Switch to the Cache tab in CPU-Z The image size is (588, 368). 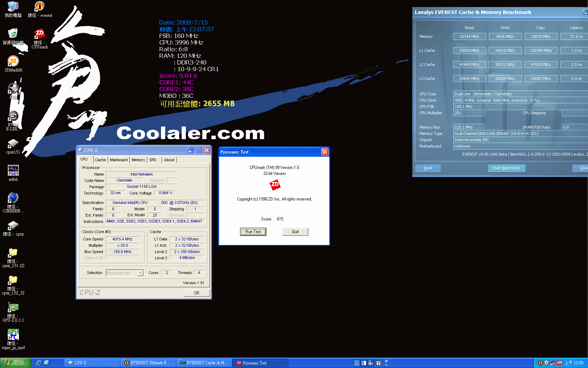coord(100,160)
